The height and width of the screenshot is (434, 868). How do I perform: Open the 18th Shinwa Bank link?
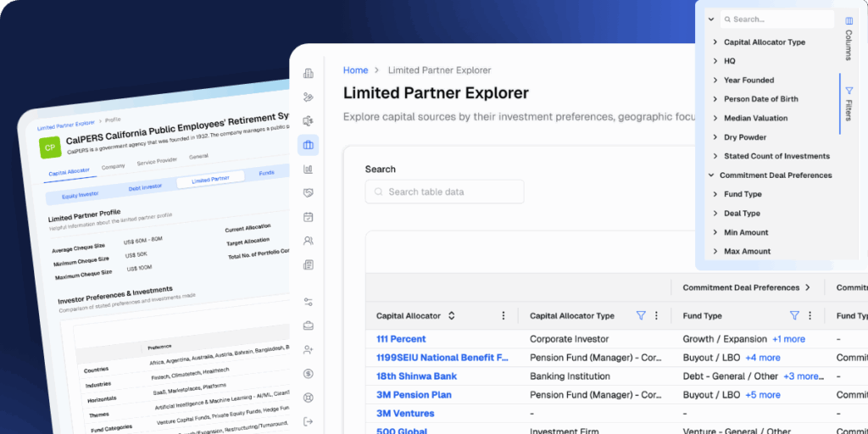[x=416, y=376]
